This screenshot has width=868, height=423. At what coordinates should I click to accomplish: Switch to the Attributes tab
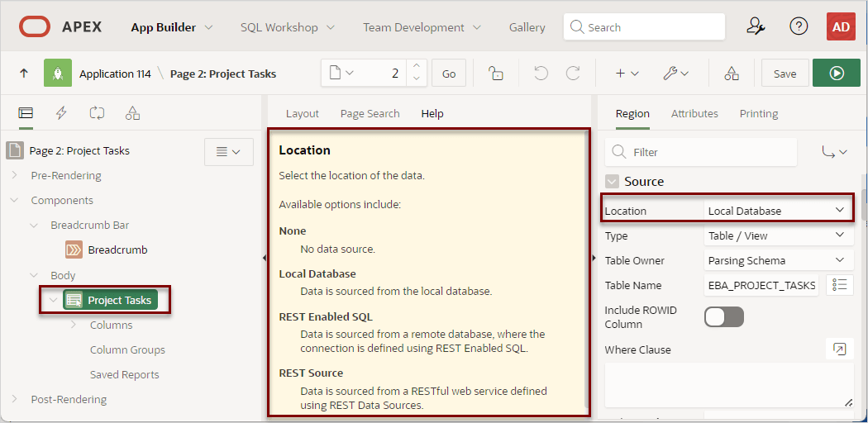tap(694, 113)
